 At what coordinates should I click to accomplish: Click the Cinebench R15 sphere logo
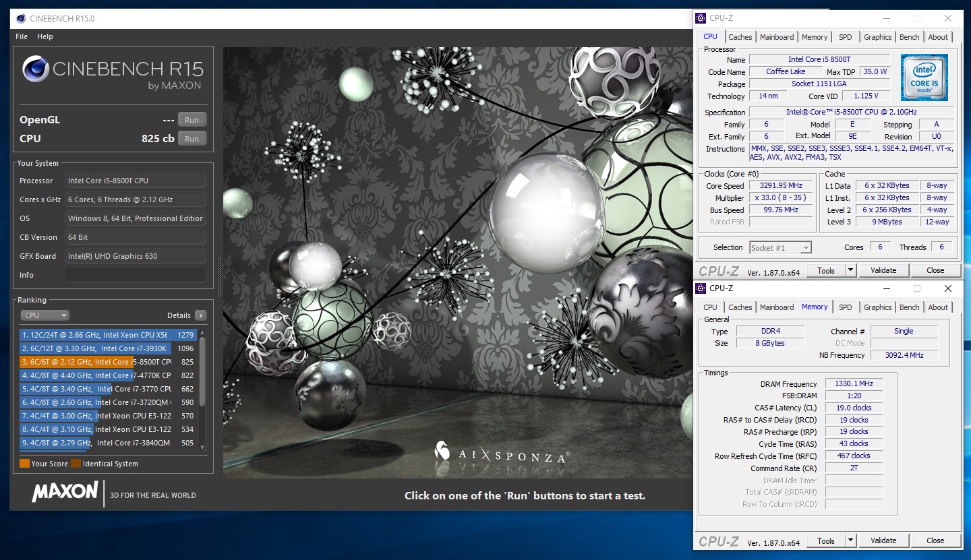pos(35,69)
